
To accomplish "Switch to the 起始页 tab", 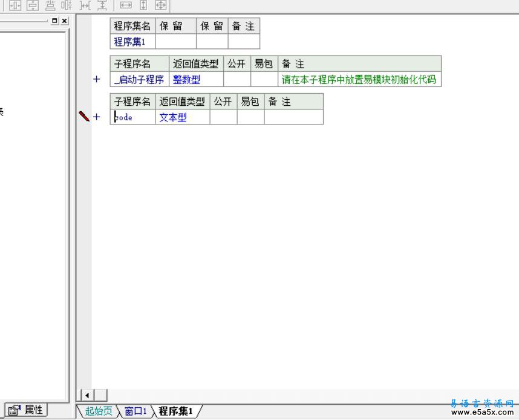I will click(x=98, y=412).
